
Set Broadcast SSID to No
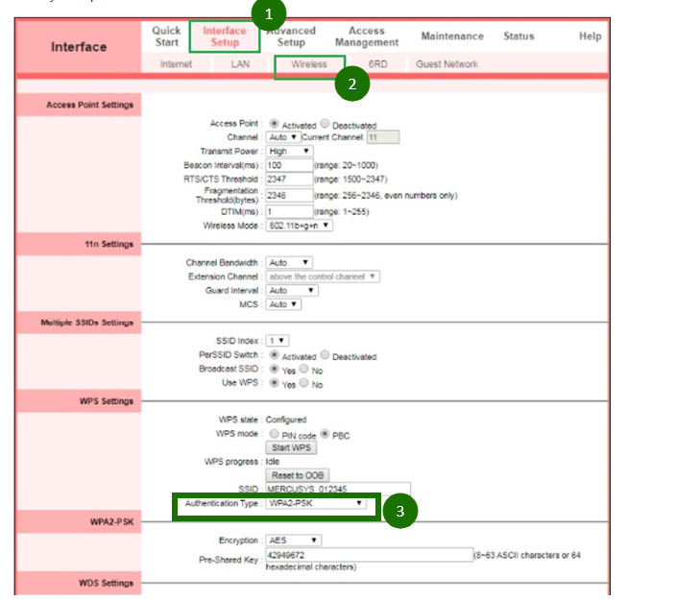304,370
